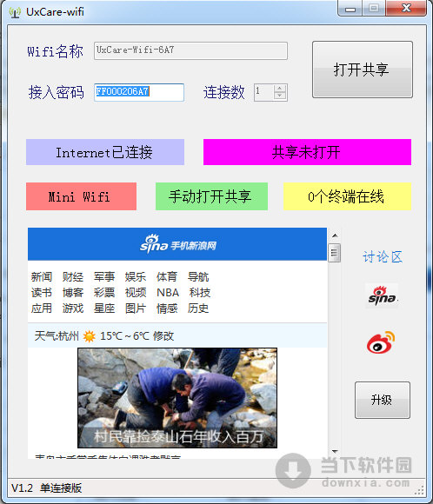Increase the 连接数 spinner value
The height and width of the screenshot is (504, 433).
click(280, 88)
